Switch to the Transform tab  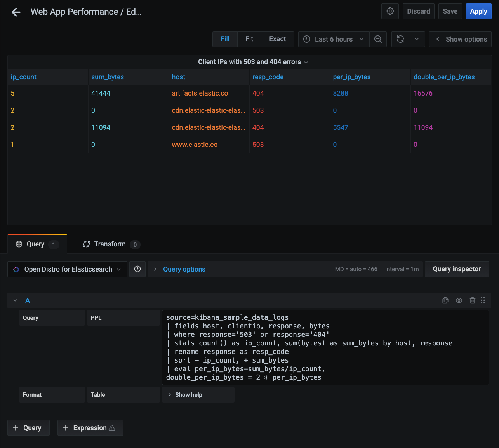(110, 244)
